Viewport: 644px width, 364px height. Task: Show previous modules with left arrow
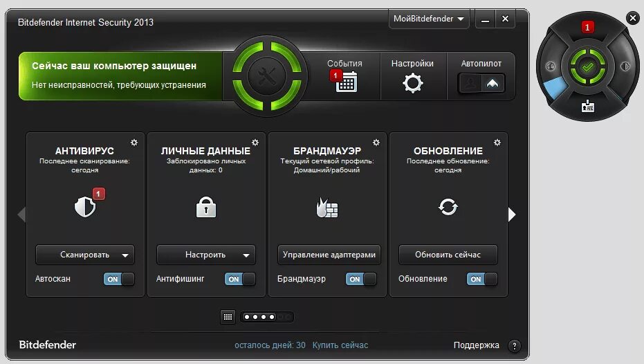tap(21, 215)
